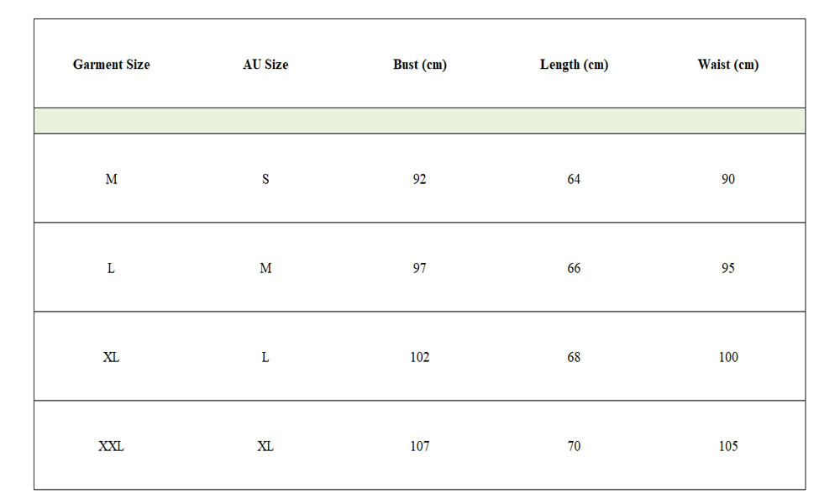Image resolution: width=840 pixels, height=504 pixels.
Task: Click waist value 95
Action: [x=727, y=268]
